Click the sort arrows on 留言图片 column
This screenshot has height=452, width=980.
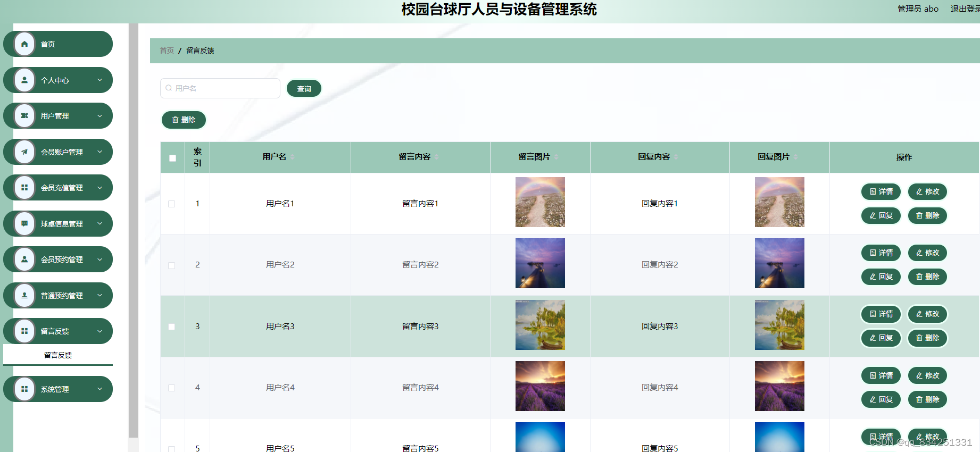[x=556, y=157]
